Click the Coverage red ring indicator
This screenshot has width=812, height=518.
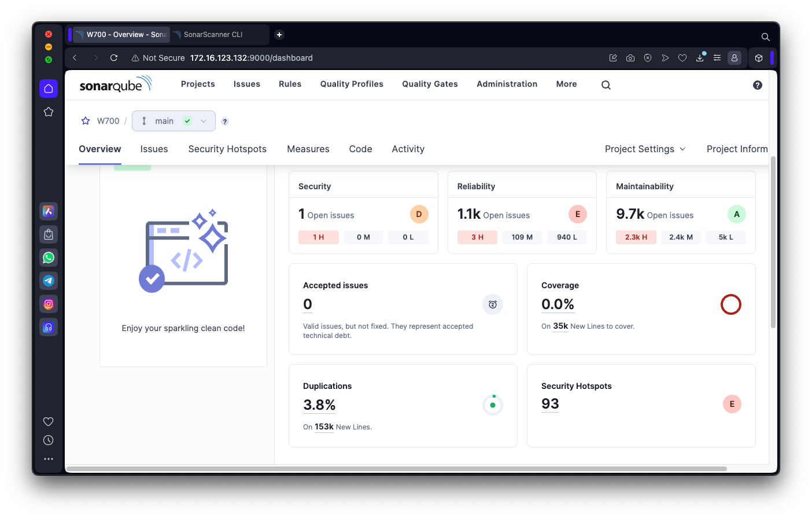[731, 304]
